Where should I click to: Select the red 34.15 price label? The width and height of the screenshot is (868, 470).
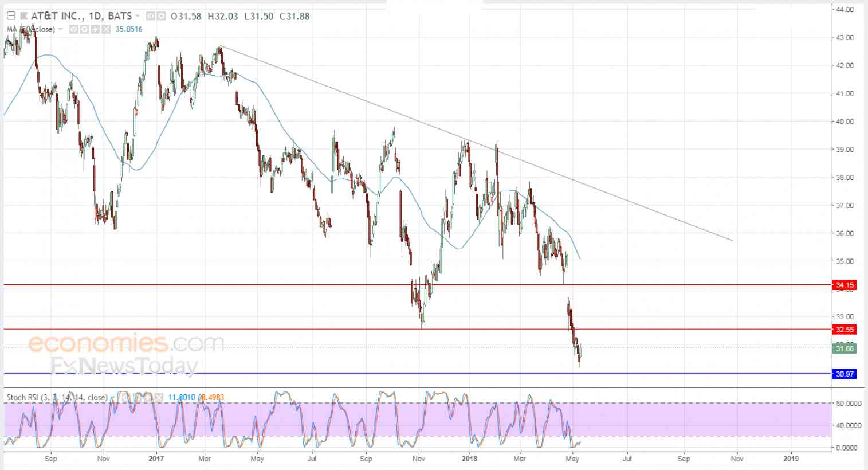pyautogui.click(x=845, y=285)
